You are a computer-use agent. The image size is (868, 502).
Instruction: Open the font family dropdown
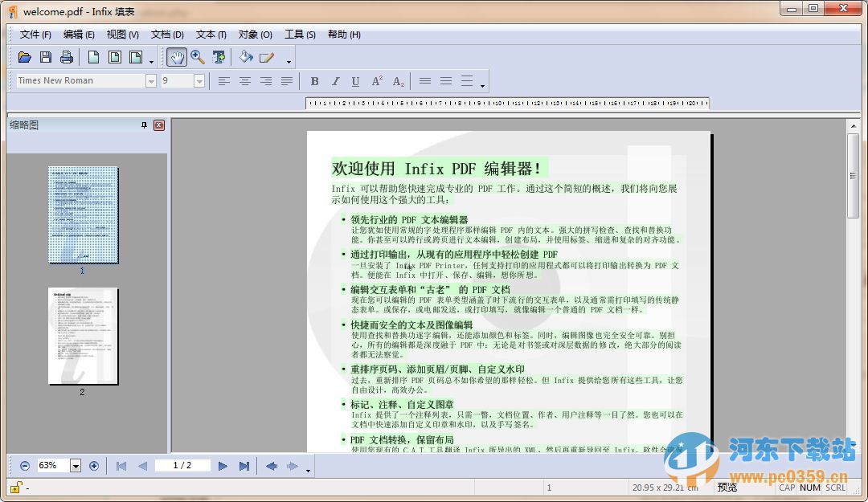(151, 80)
